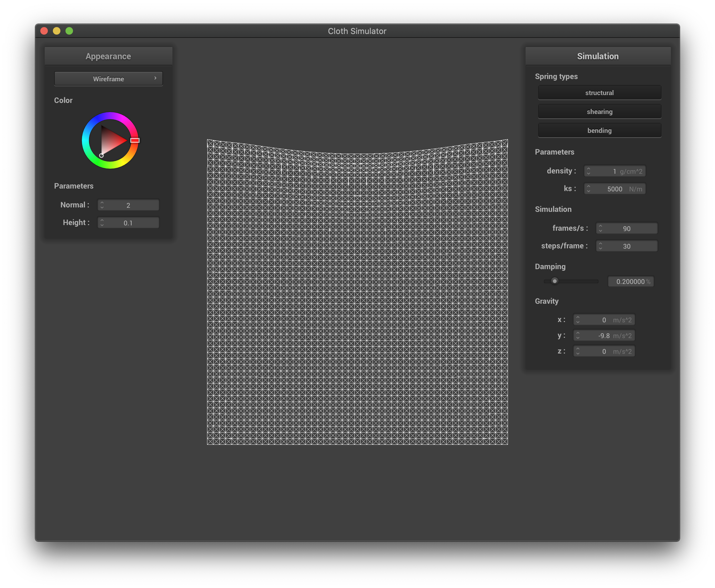Click the steps/frame stepper arrows

[600, 246]
